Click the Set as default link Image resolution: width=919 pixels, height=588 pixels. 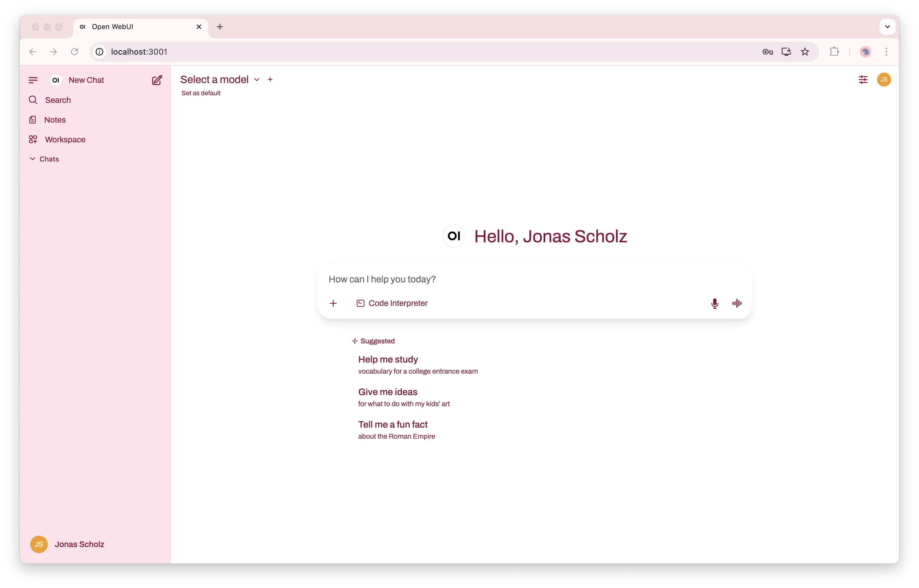201,93
